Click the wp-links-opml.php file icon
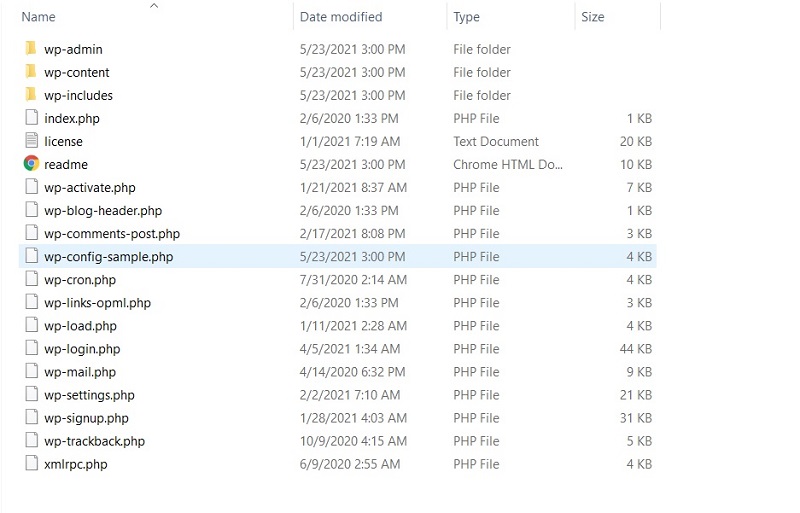 32,302
